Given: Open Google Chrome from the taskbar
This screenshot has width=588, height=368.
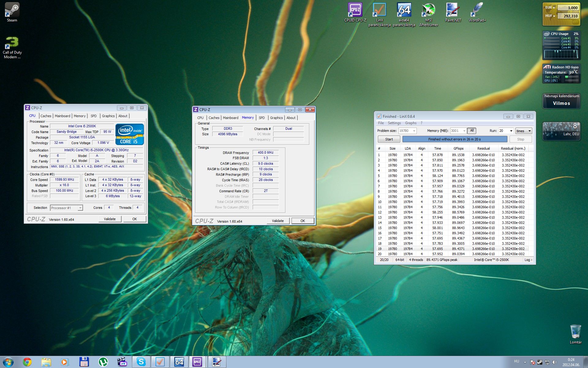Looking at the screenshot, I should click(x=27, y=362).
